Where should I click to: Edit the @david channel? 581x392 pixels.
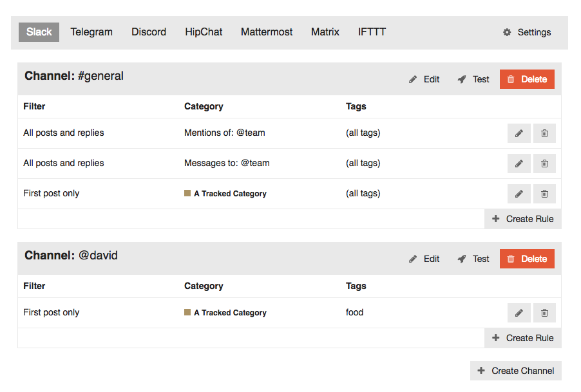pos(424,259)
